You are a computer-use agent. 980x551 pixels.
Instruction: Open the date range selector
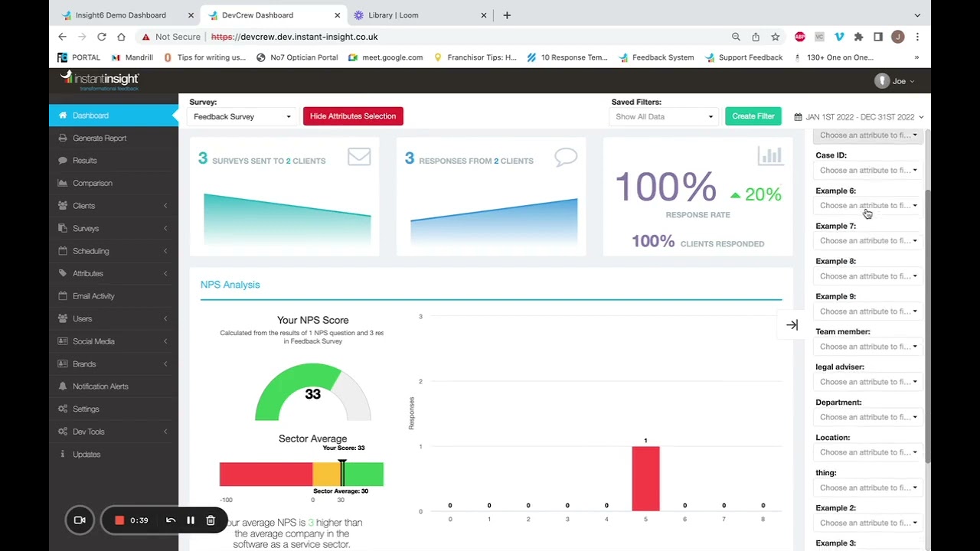pyautogui.click(x=859, y=117)
